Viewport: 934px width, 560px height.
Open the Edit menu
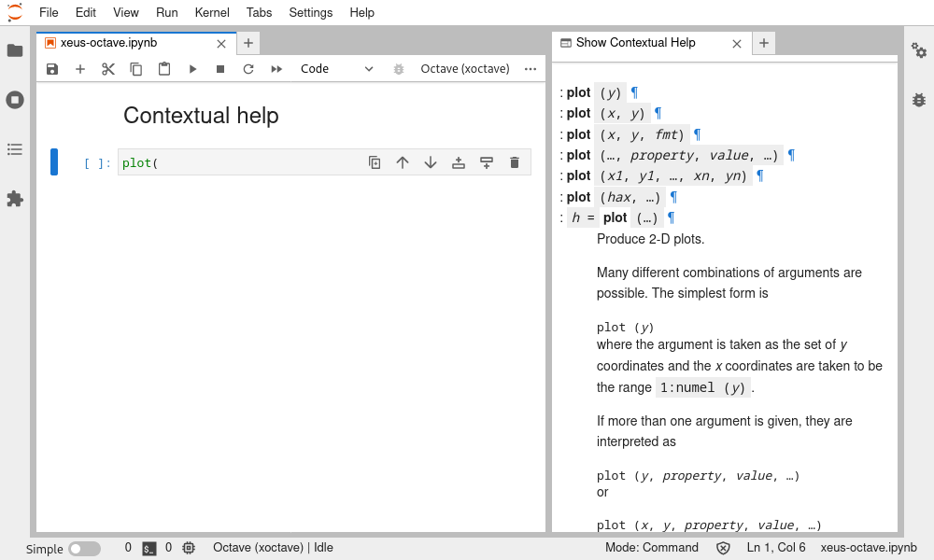[x=86, y=12]
